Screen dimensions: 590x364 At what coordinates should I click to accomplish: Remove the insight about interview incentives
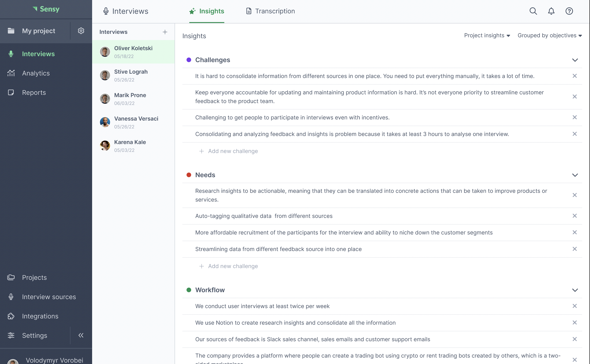575,117
